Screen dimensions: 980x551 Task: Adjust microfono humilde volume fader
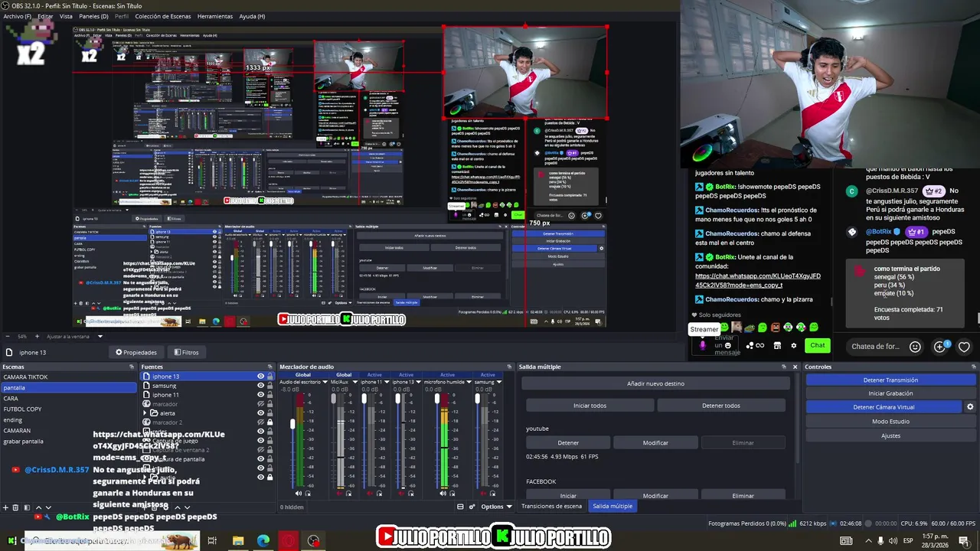pos(437,399)
